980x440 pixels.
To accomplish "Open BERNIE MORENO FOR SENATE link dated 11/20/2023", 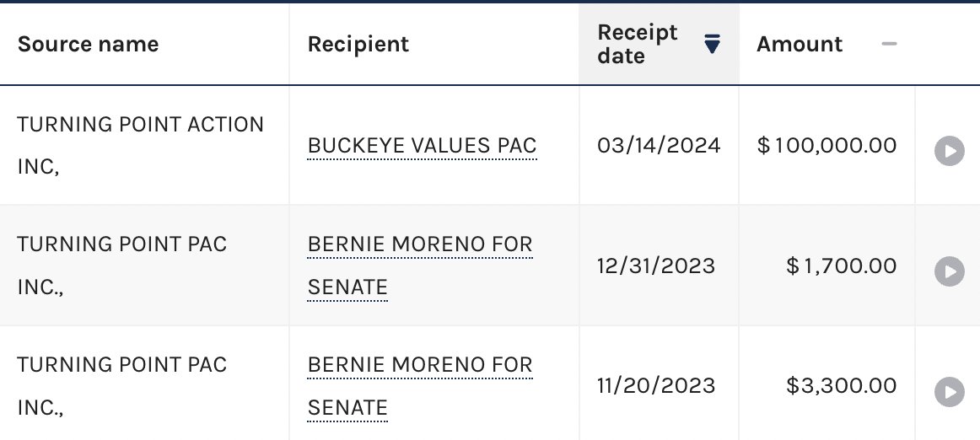I will point(420,386).
